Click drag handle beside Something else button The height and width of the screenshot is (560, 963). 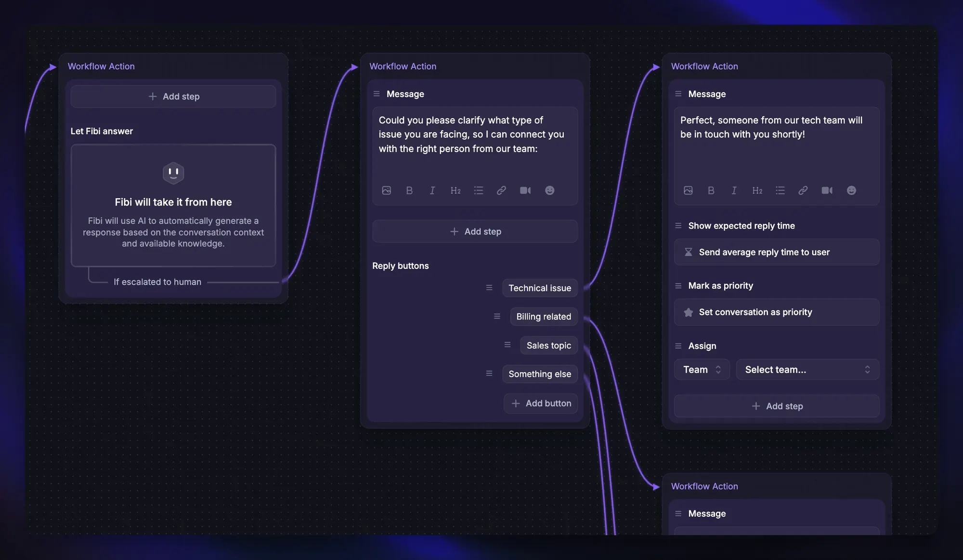coord(489,373)
